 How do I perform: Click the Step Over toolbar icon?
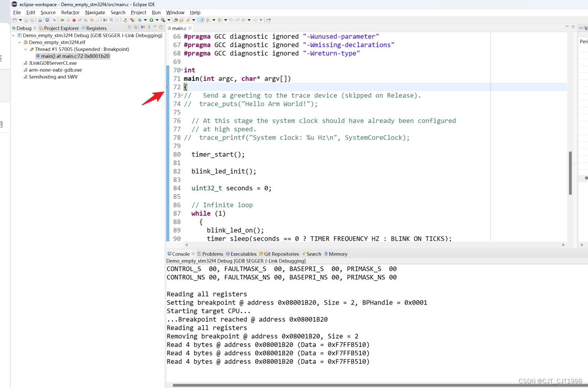tap(92, 20)
